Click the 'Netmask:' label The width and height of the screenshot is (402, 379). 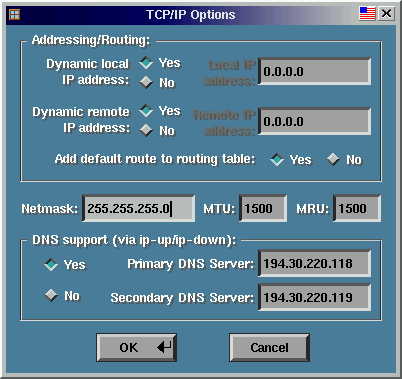(50, 209)
